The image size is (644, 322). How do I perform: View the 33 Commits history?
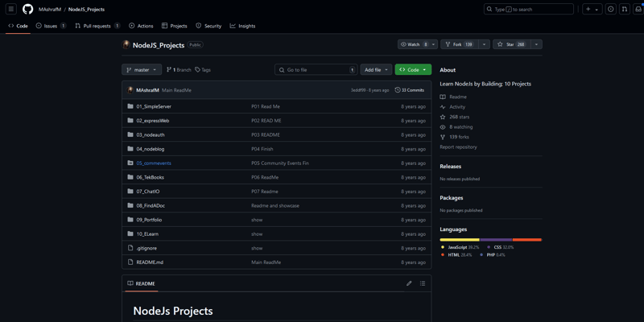coord(410,90)
